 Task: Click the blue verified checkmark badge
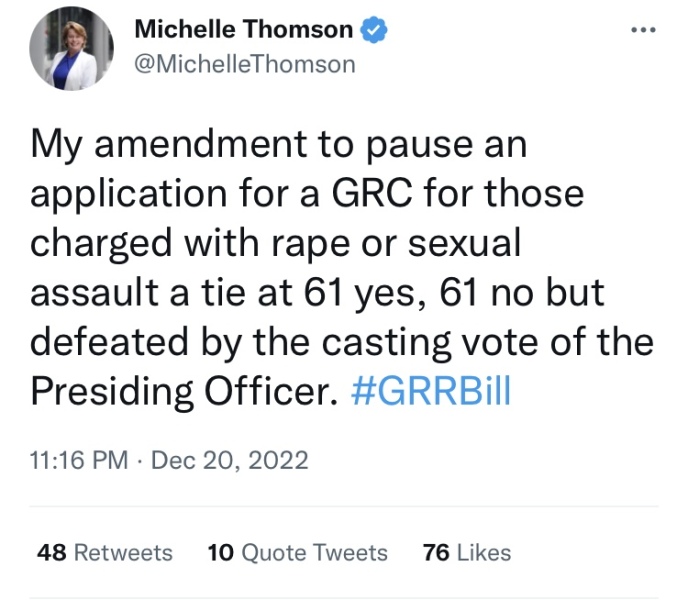coord(374,30)
